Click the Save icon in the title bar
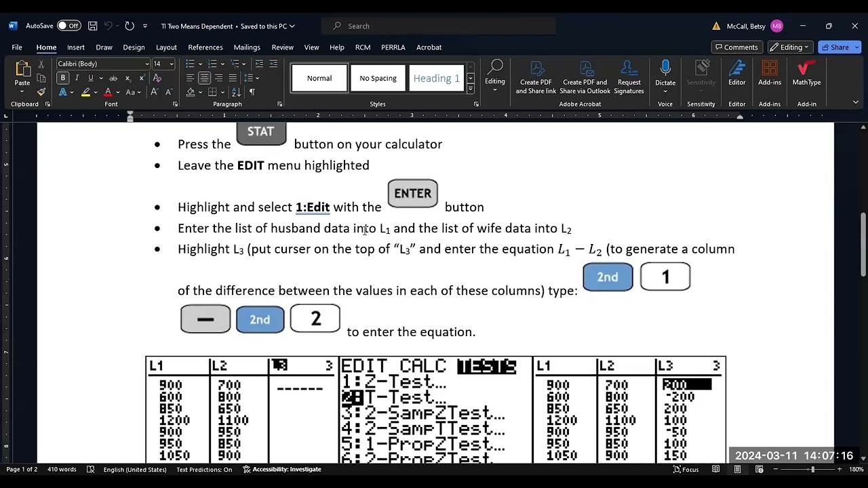This screenshot has width=868, height=488. click(92, 26)
